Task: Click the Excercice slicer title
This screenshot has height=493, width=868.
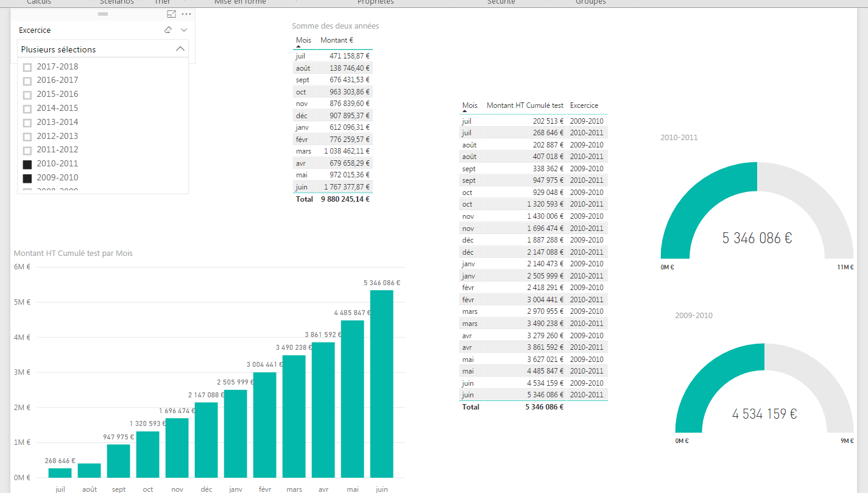Action: (35, 30)
